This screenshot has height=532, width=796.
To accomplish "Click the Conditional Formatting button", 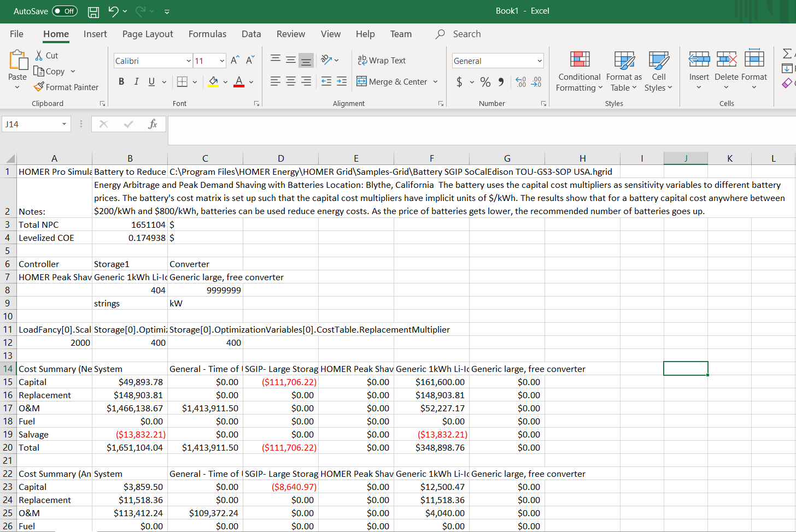I will click(579, 71).
